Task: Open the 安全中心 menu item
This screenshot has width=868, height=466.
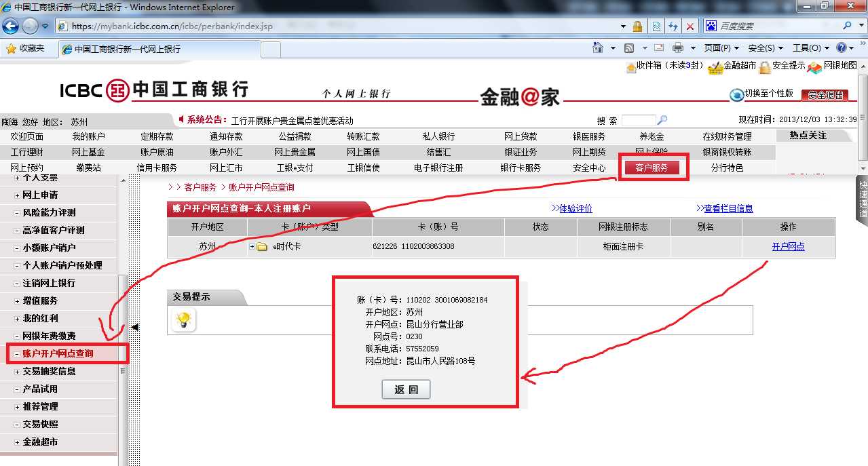Action: click(x=589, y=168)
